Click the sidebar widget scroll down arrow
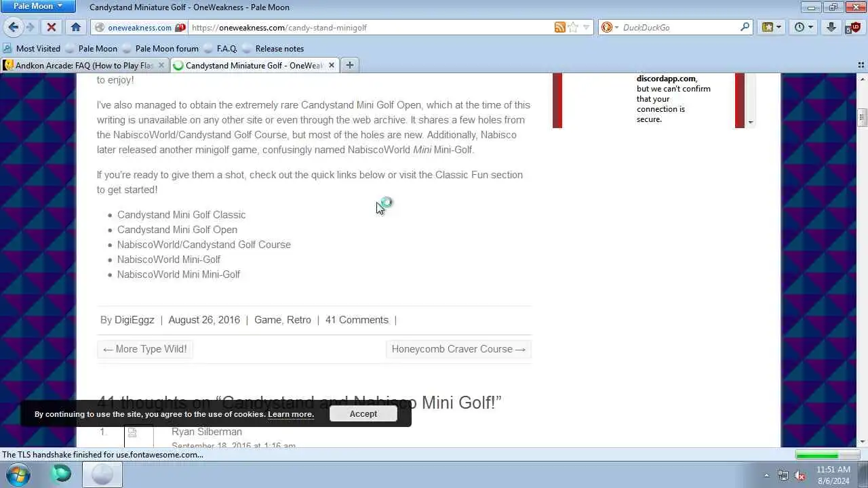Screen dimensions: 868x488 (x=751, y=123)
